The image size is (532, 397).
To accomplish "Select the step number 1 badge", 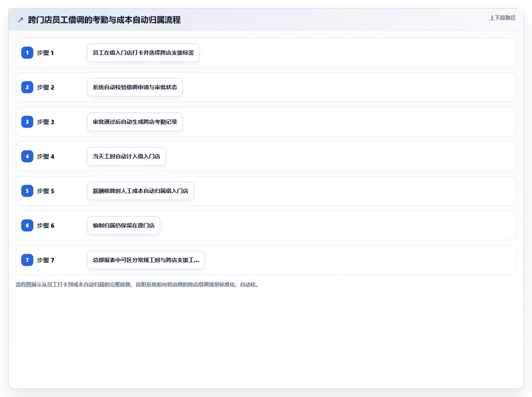I will [27, 53].
